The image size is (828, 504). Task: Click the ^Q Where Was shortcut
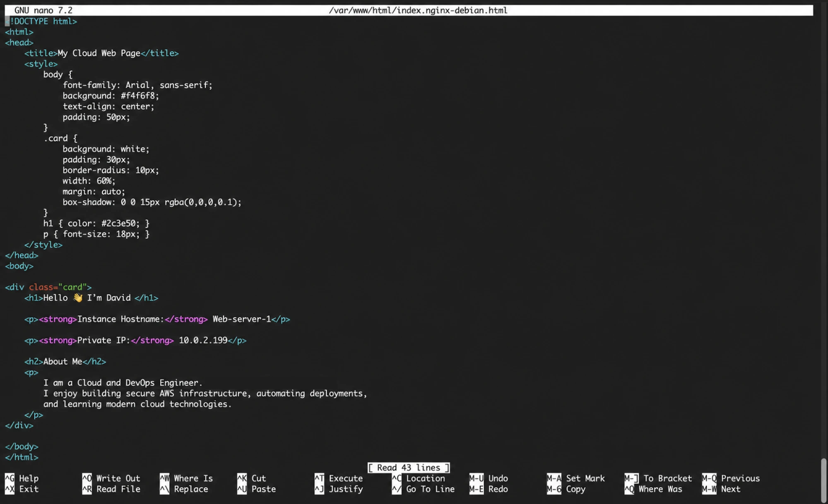653,489
